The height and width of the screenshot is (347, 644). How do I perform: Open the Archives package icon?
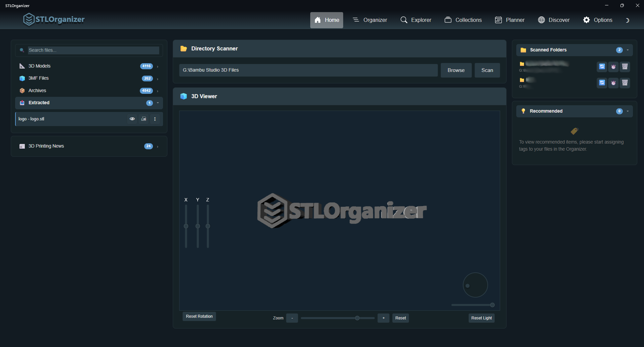[22, 90]
